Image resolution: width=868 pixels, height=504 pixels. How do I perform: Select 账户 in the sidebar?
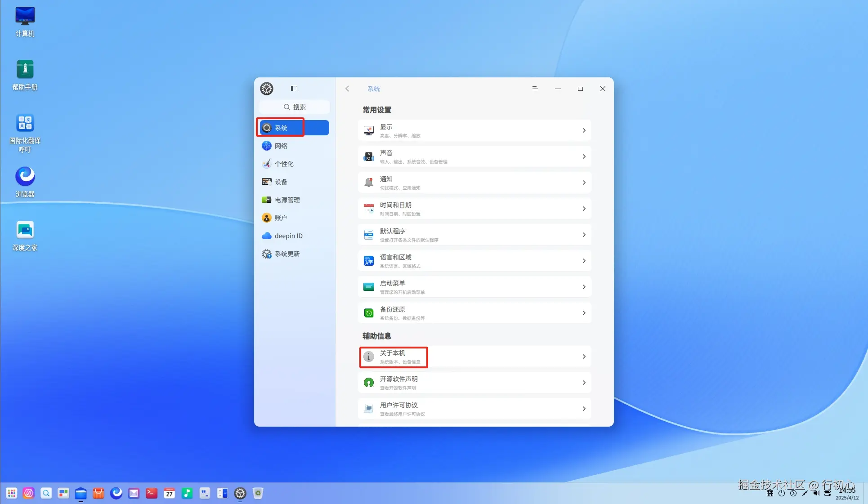(294, 218)
